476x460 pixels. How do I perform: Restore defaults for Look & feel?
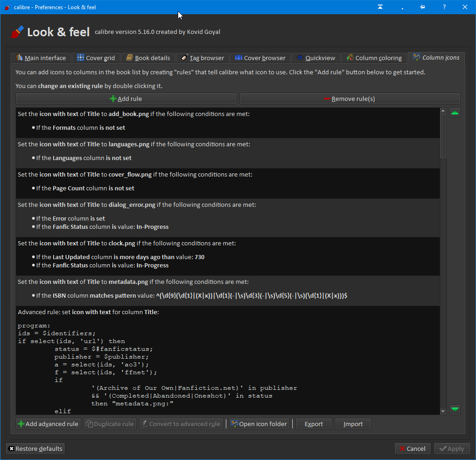tap(35, 449)
